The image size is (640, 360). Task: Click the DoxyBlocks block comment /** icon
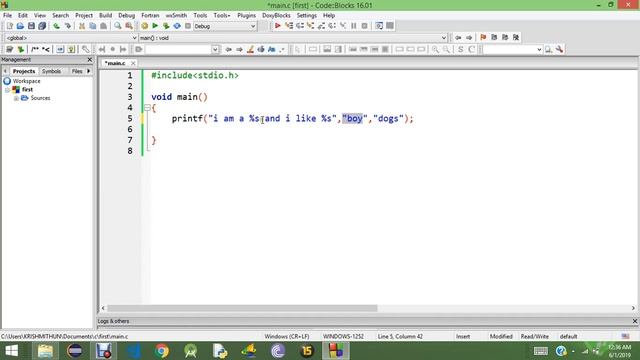(35, 49)
